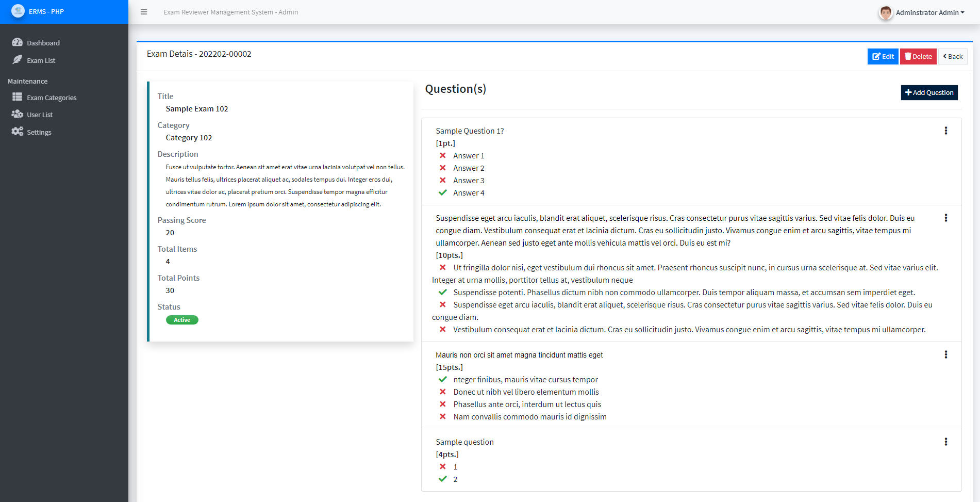Click red X beside Ut fringilla dolor answer
Image resolution: width=980 pixels, height=502 pixels.
pos(443,268)
